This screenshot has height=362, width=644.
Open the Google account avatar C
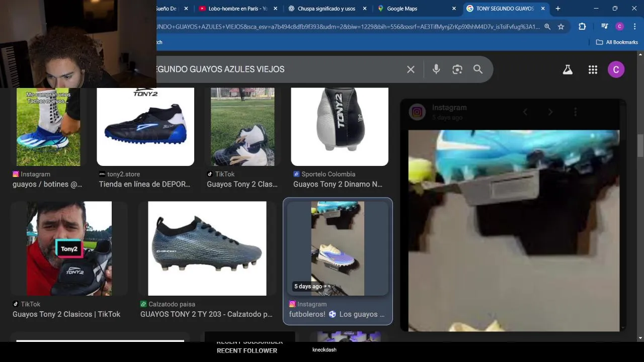(616, 70)
